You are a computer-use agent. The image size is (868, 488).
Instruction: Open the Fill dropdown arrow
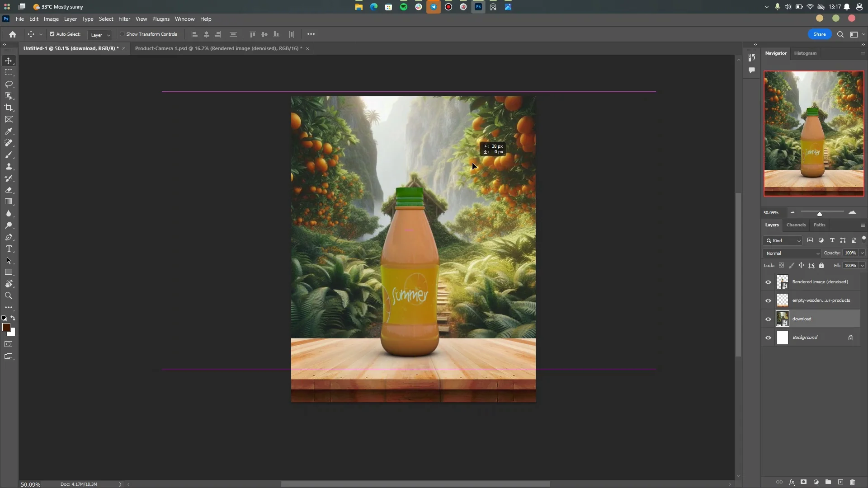tap(862, 265)
